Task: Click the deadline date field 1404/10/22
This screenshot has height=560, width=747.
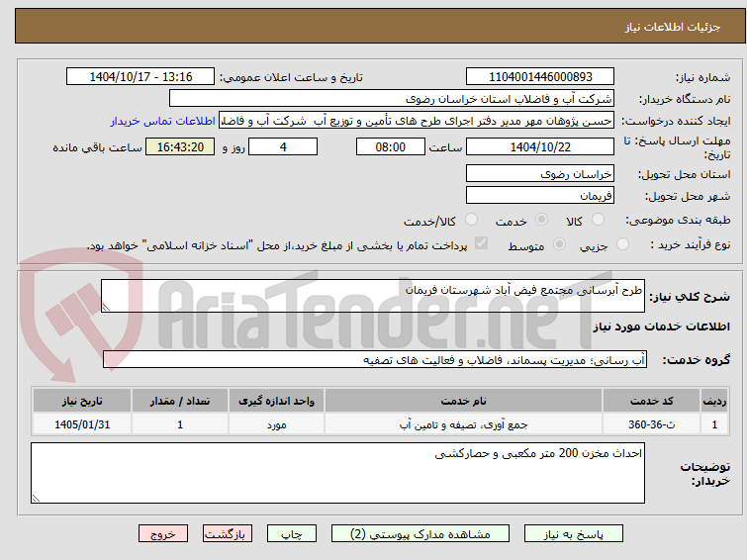Action: coord(540,146)
